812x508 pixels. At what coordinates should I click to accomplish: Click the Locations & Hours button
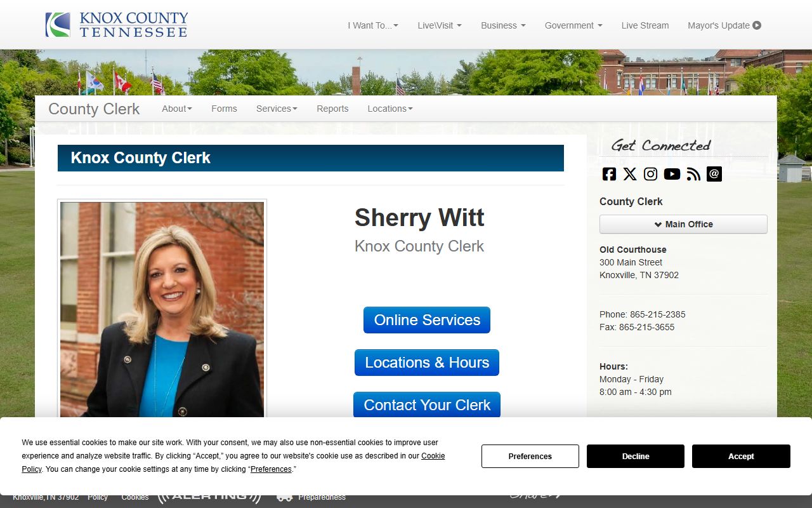pyautogui.click(x=427, y=363)
